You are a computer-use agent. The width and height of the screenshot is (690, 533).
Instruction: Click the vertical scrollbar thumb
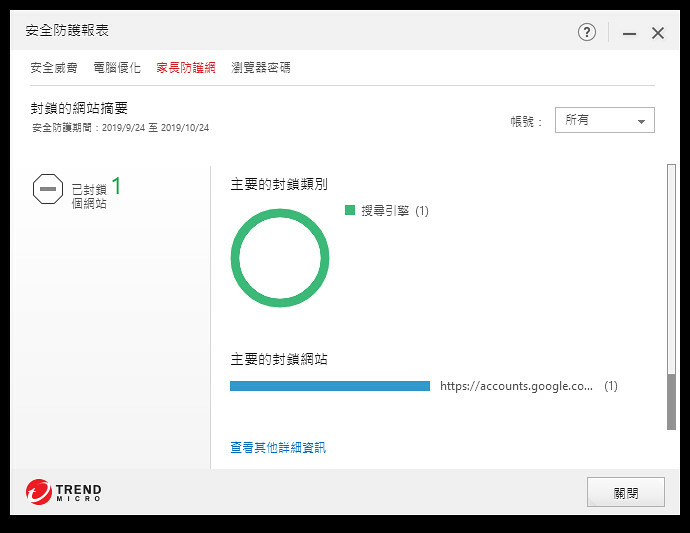[x=671, y=402]
